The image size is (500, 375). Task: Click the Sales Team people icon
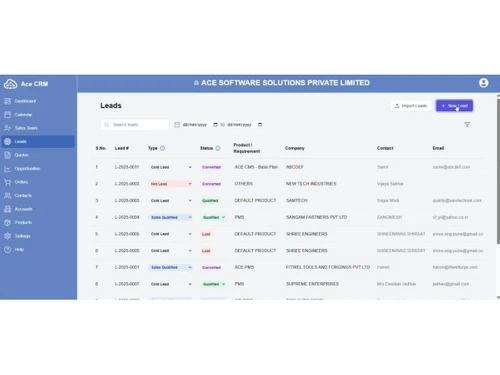pyautogui.click(x=7, y=128)
